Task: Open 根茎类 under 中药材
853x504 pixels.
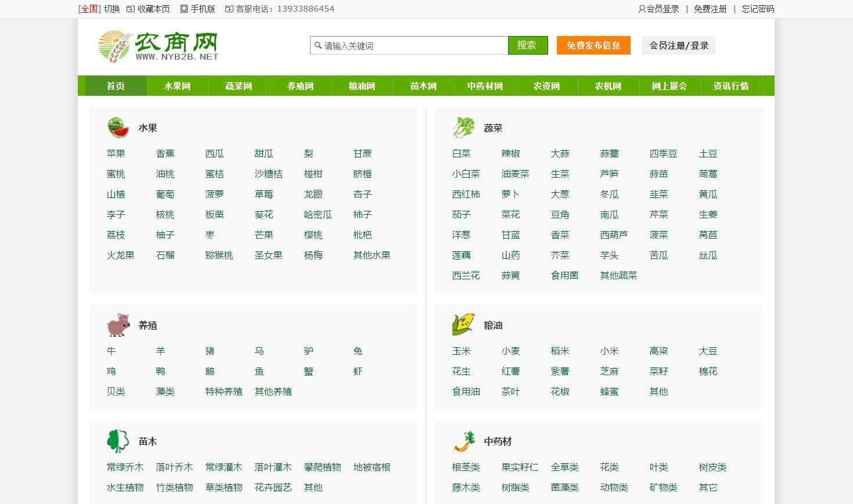Action: (466, 467)
